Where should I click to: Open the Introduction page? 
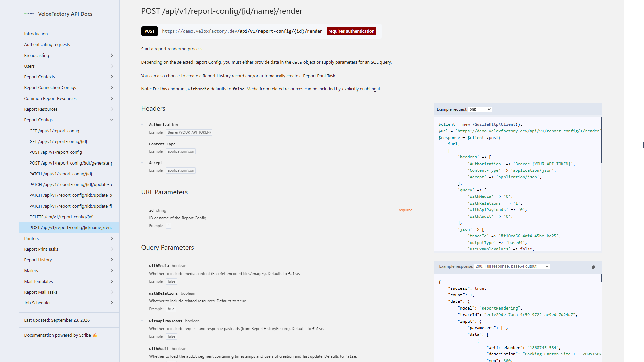coord(36,34)
